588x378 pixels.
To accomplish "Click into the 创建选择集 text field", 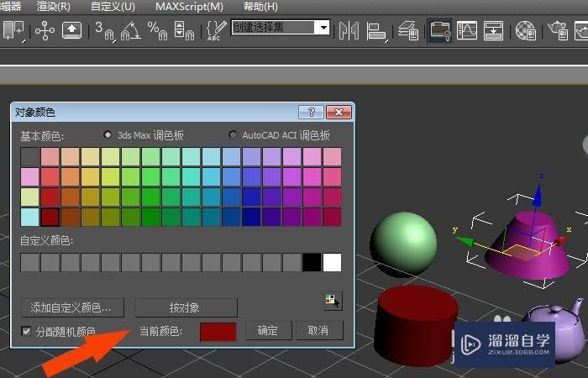I will 273,28.
